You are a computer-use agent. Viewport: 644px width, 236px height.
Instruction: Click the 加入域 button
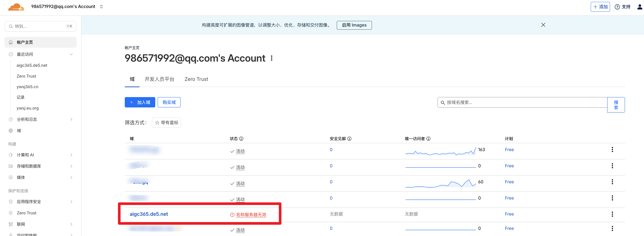140,102
